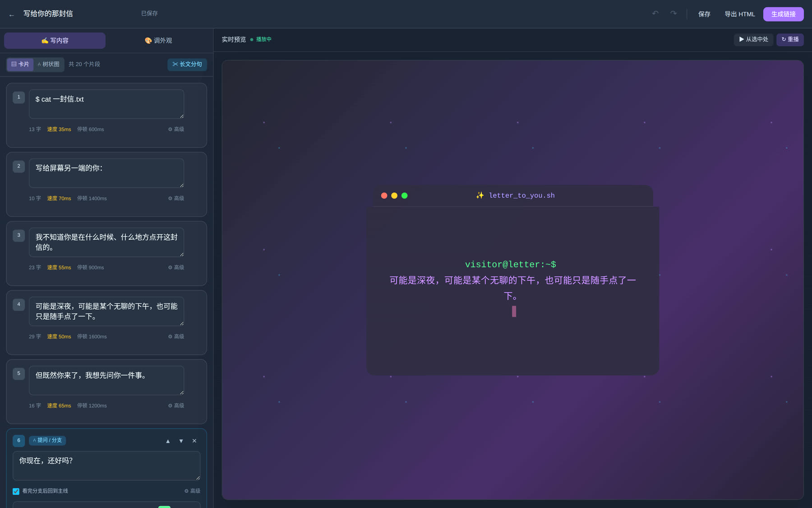Open the 调外观 appearance tab
The width and height of the screenshot is (812, 508).
pos(158,41)
